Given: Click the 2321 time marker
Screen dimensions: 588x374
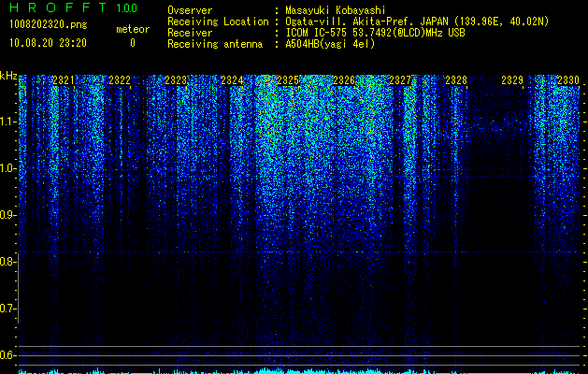Looking at the screenshot, I should click(x=64, y=79).
